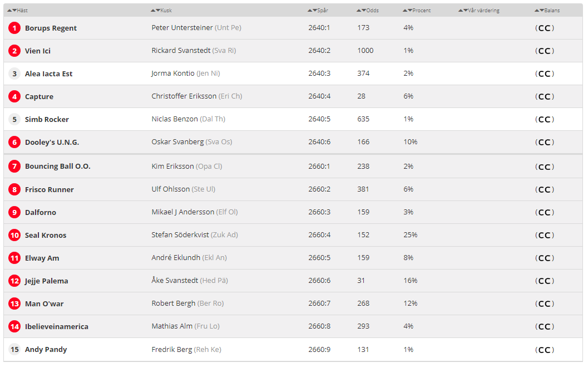
Task: Sort by Vår värdering column header
Action: click(x=479, y=11)
